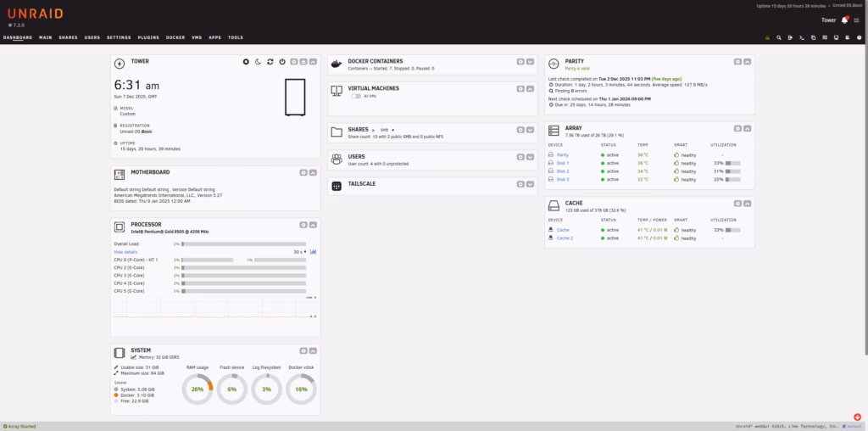The width and height of the screenshot is (868, 431).
Task: Click the Hide details link
Action: [x=125, y=252]
